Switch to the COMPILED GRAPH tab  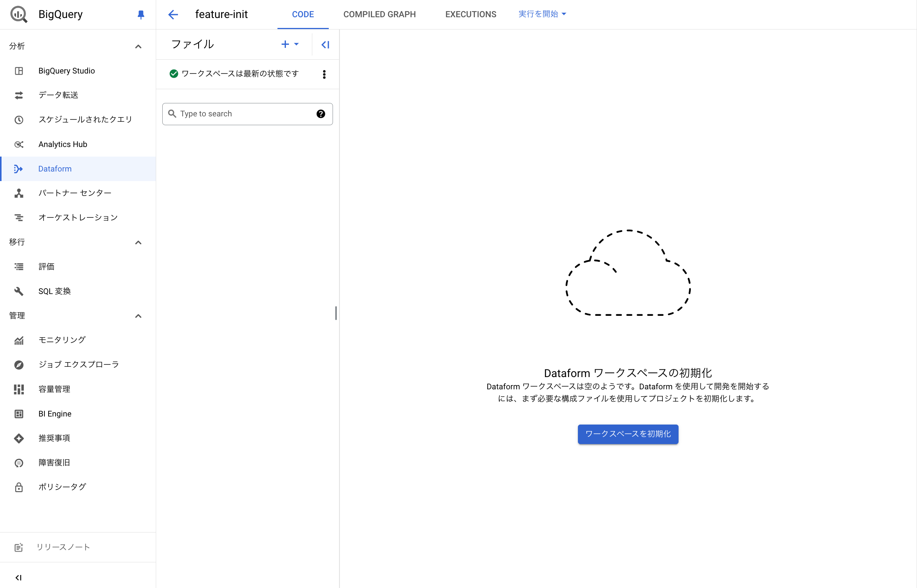tap(379, 14)
